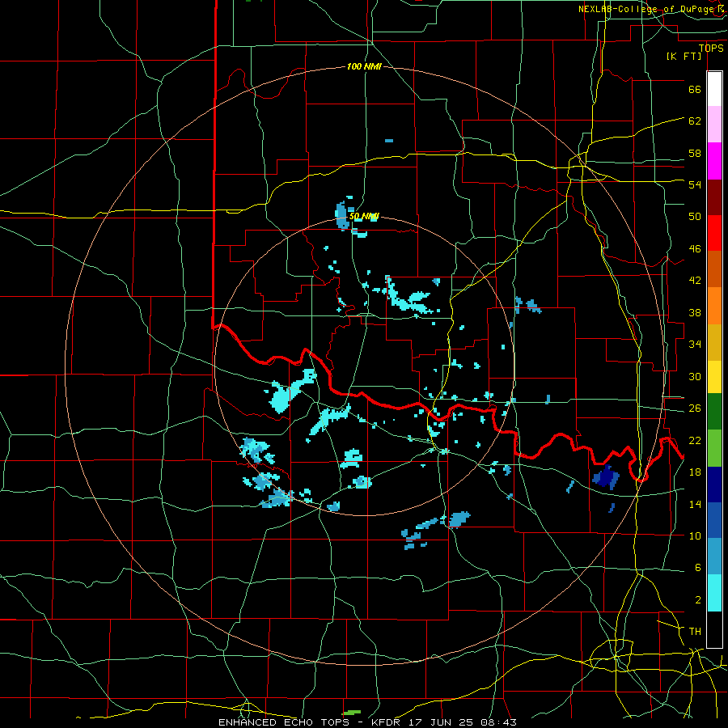Click the yellow 30 kft legend swatch
728x728 pixels.
tap(714, 376)
